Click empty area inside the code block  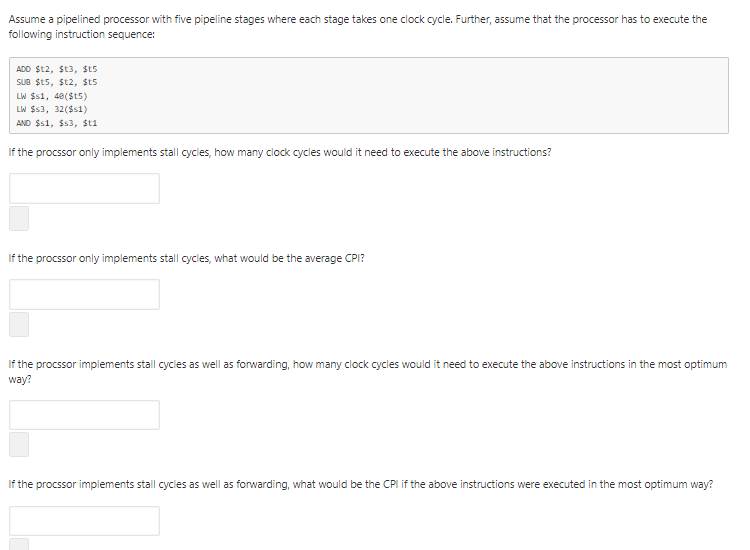[411, 96]
